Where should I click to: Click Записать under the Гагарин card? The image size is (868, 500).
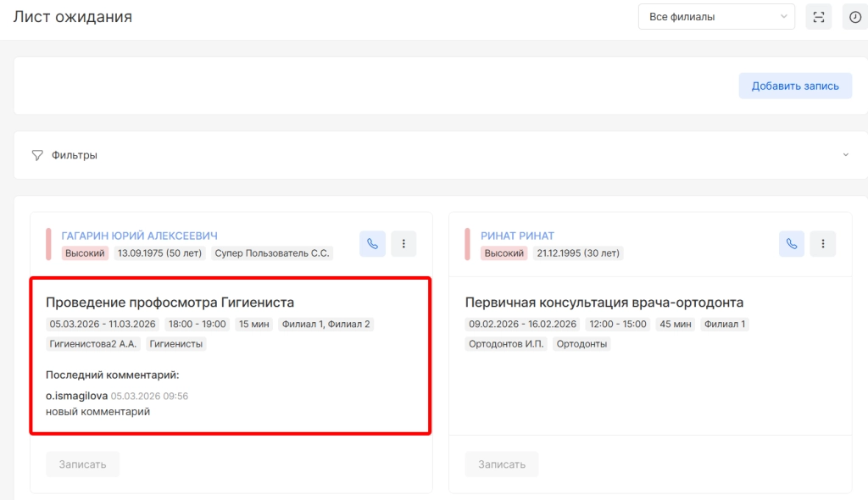(82, 464)
